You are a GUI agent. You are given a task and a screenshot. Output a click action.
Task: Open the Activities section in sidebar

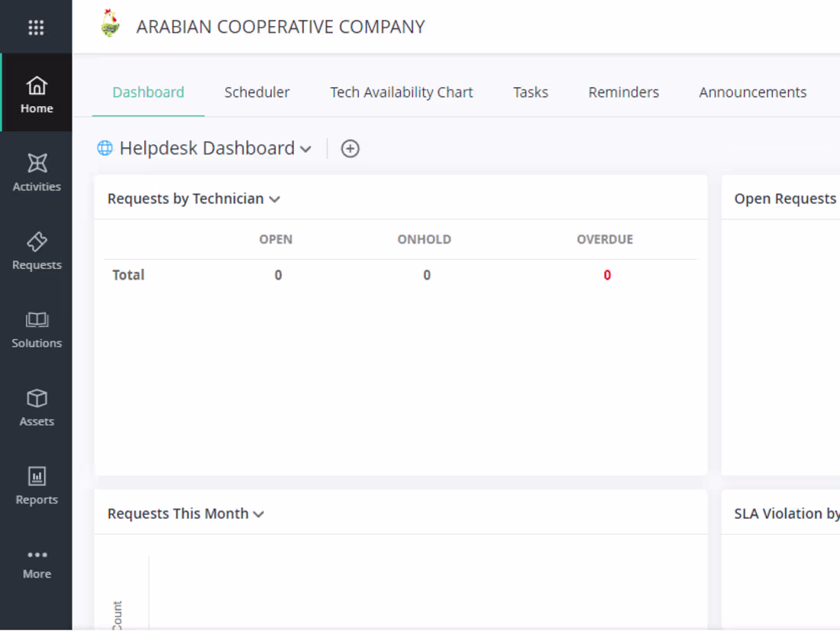[36, 168]
